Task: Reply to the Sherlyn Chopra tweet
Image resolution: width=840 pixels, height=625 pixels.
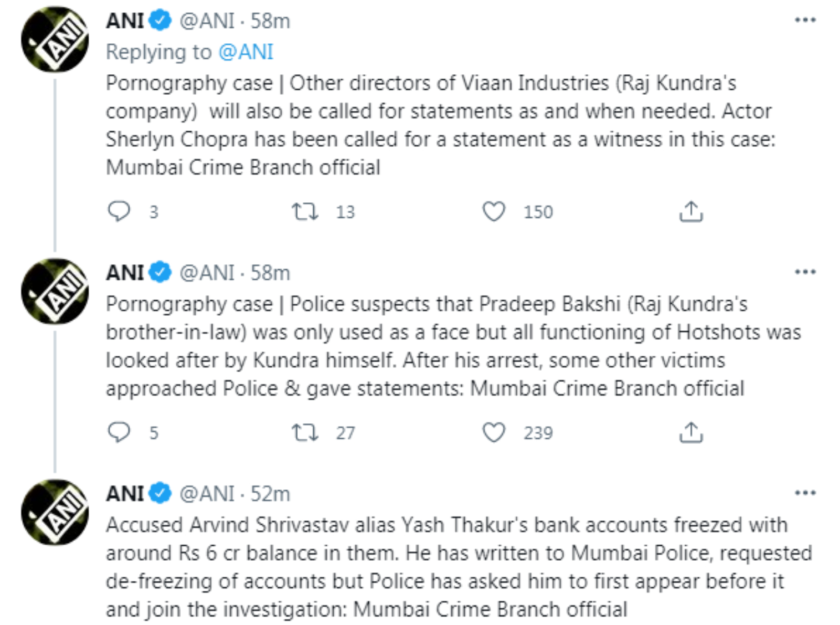Action: tap(119, 211)
